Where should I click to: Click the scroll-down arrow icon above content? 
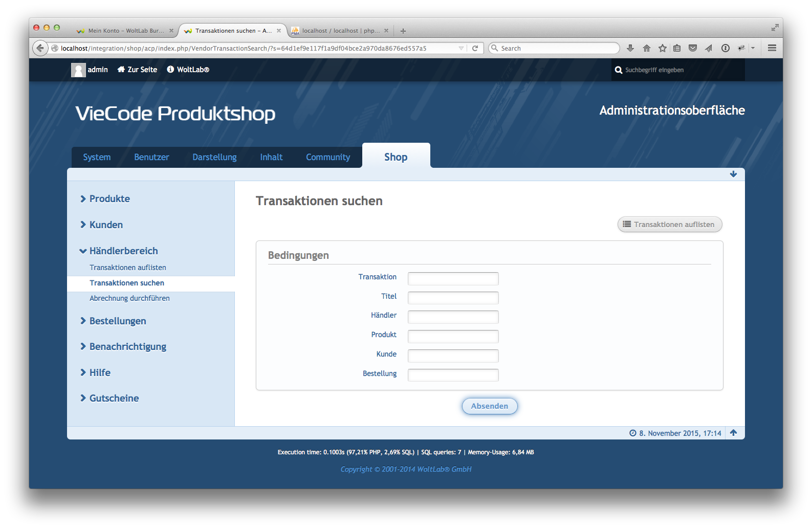coord(733,174)
